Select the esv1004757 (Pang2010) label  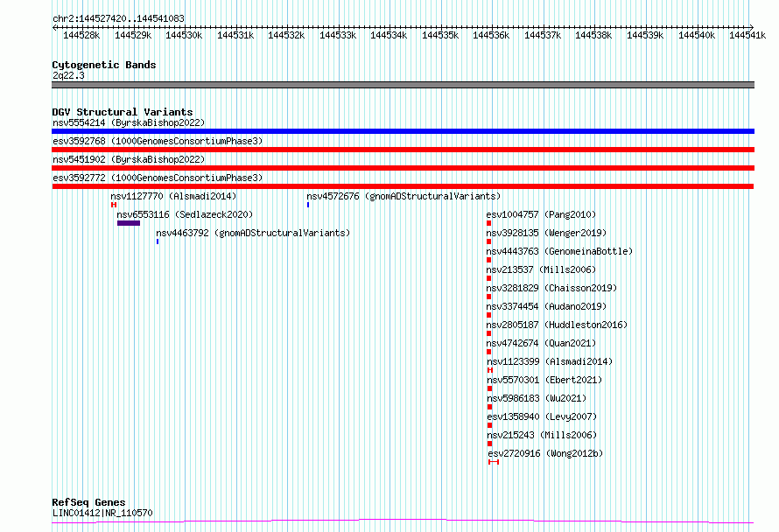tap(541, 214)
